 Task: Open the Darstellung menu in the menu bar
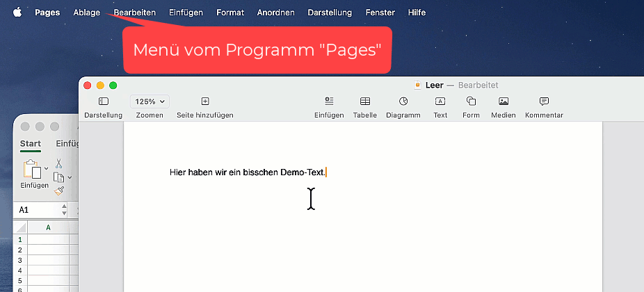pyautogui.click(x=330, y=13)
